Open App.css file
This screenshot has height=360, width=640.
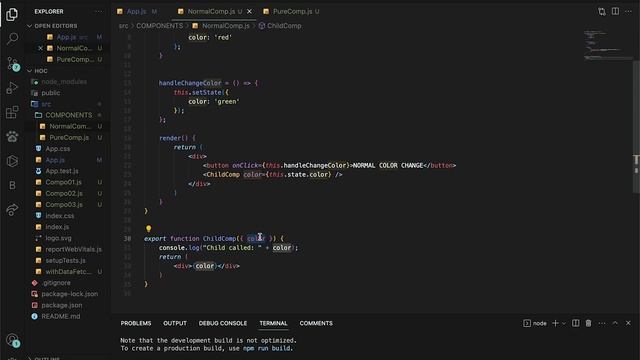pos(58,149)
